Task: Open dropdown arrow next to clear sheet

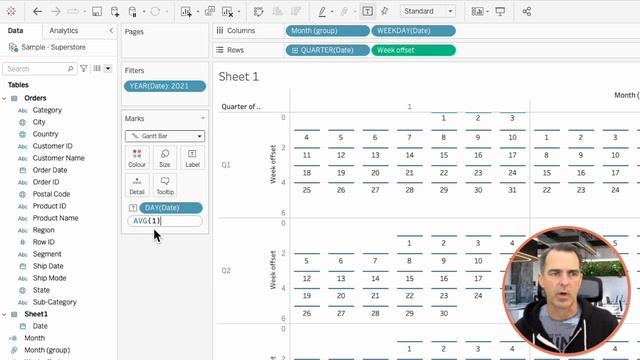Action: pos(239,12)
